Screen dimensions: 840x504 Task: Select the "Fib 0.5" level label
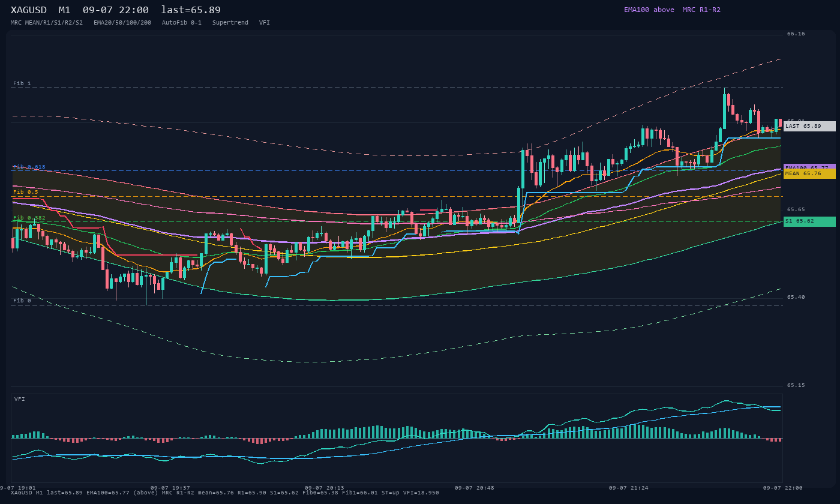(x=26, y=192)
